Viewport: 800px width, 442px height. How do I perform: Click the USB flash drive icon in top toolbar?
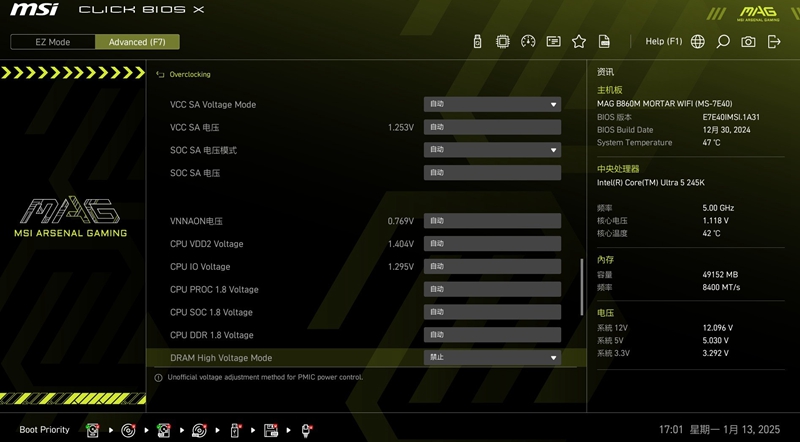477,42
